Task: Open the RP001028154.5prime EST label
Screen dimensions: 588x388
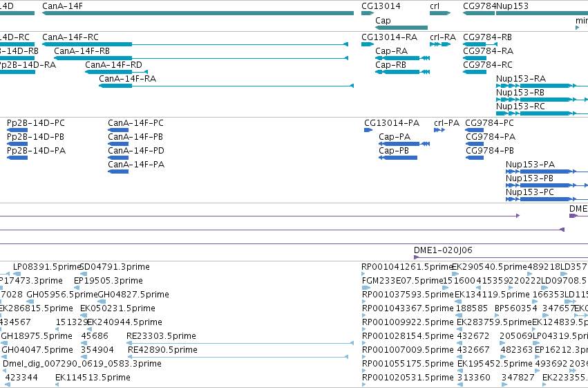Action: pos(408,336)
